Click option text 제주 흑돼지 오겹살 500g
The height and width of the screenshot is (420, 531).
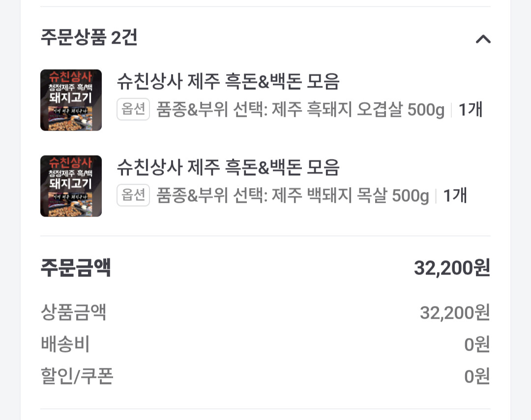click(300, 110)
